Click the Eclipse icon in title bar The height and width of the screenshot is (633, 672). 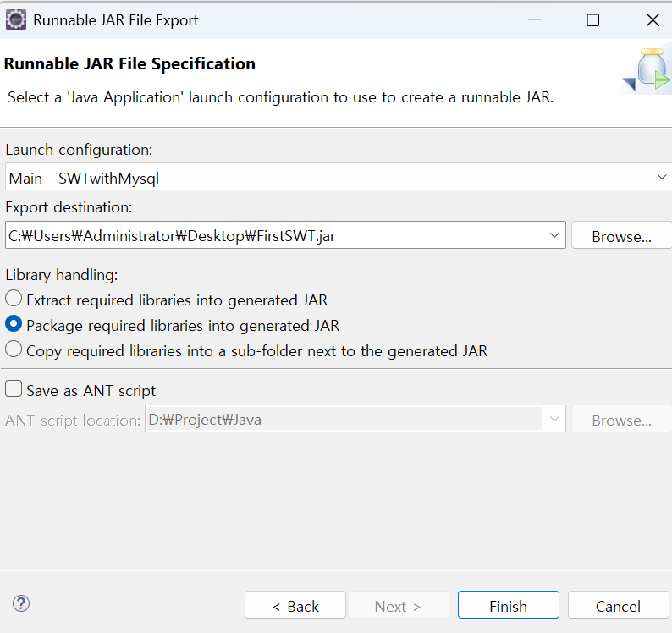coord(16,20)
